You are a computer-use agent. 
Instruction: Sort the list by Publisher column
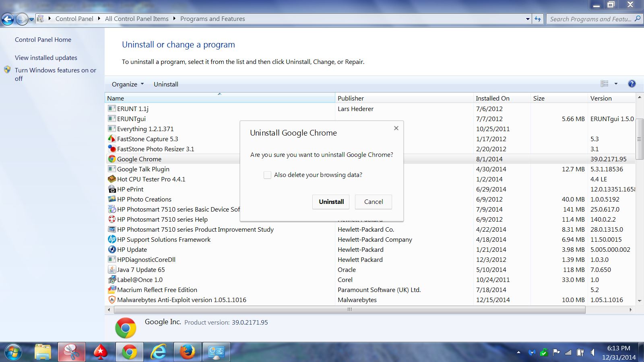(404, 98)
